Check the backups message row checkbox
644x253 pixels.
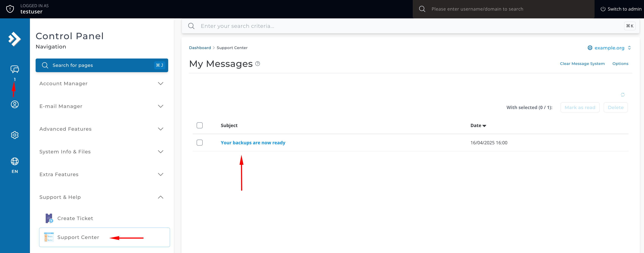pyautogui.click(x=199, y=143)
